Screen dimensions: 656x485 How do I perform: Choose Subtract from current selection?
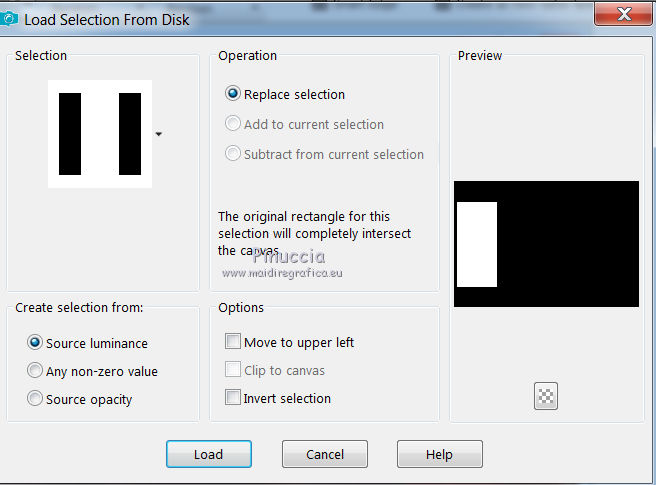[233, 154]
